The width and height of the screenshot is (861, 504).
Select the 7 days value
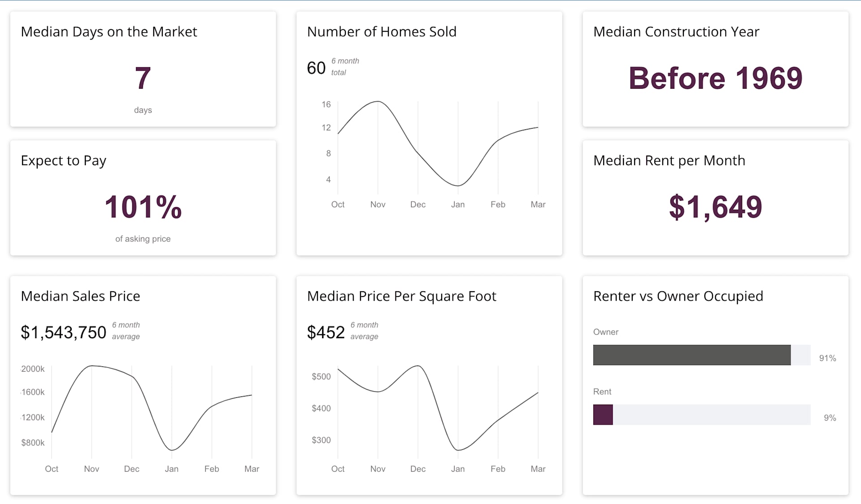click(x=143, y=78)
